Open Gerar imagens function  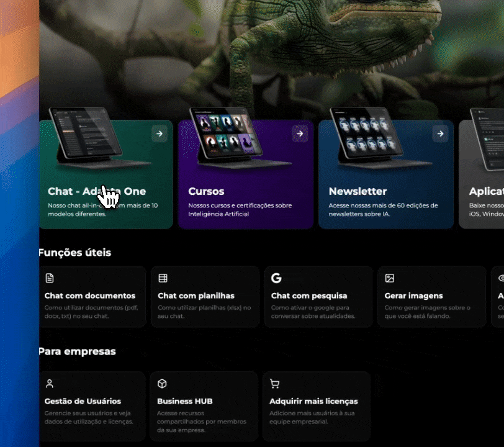click(413, 296)
